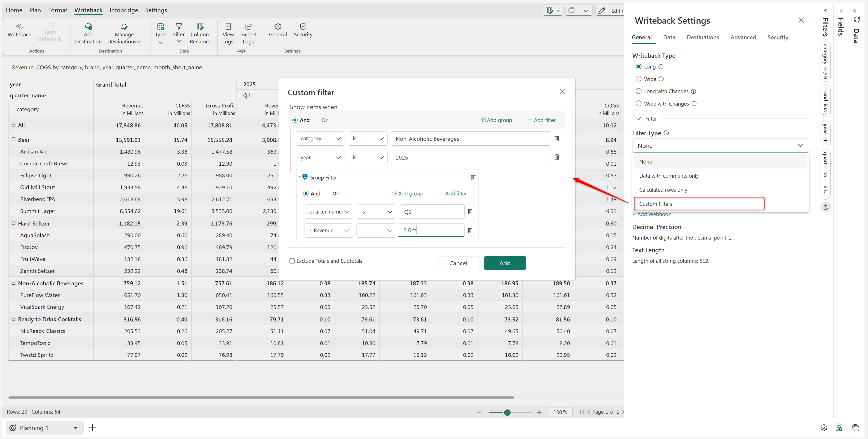
Task: Choose Or in the Group Filter
Action: tap(328, 194)
